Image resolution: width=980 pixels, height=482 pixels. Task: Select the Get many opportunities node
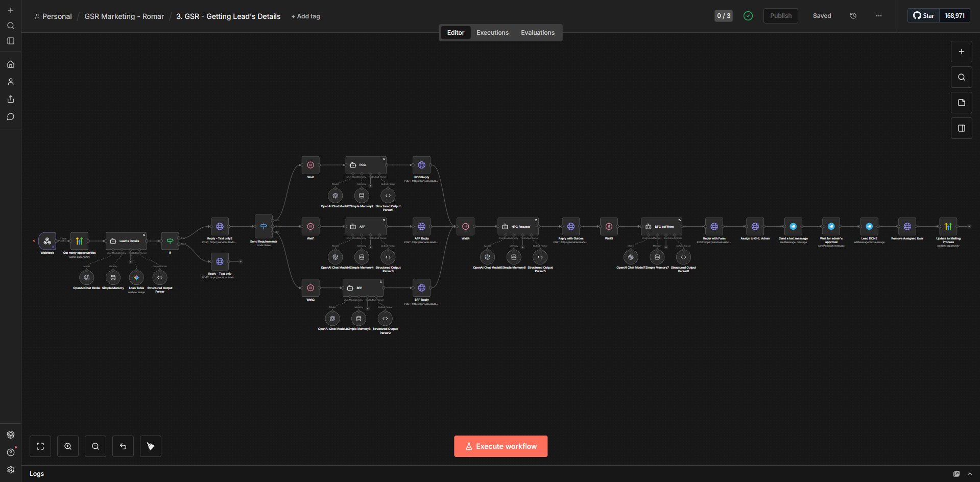coord(79,241)
